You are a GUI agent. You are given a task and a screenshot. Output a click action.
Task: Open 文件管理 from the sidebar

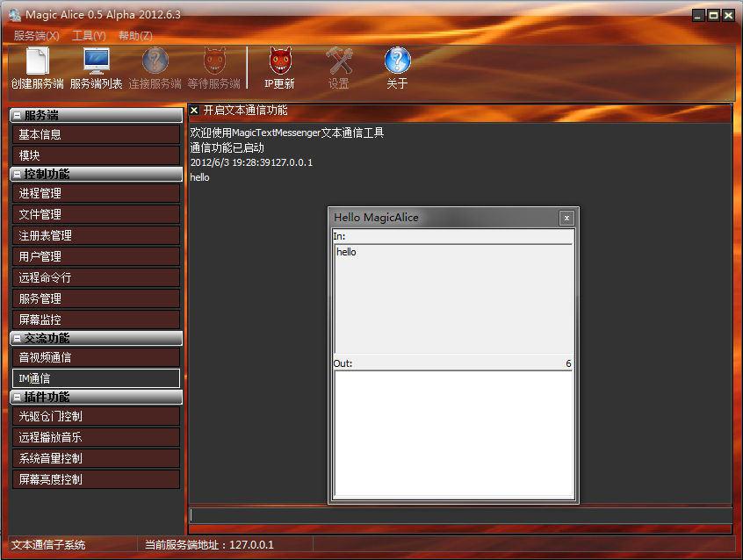click(97, 214)
